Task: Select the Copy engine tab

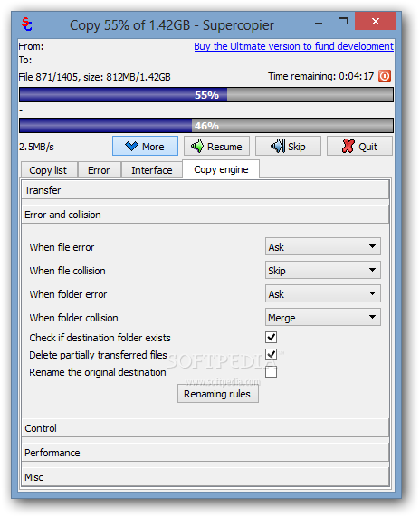Action: [x=221, y=169]
